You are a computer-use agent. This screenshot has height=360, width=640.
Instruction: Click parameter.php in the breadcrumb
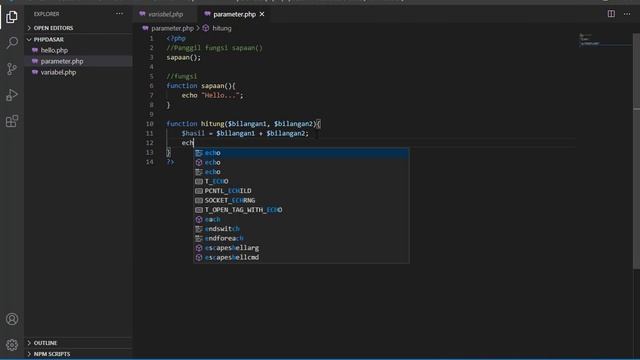click(x=172, y=28)
